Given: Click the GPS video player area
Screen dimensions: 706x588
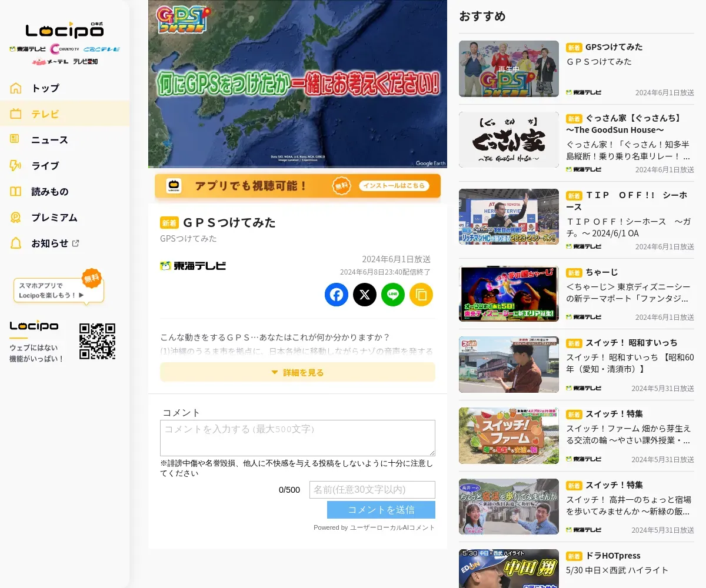Looking at the screenshot, I should [298, 84].
